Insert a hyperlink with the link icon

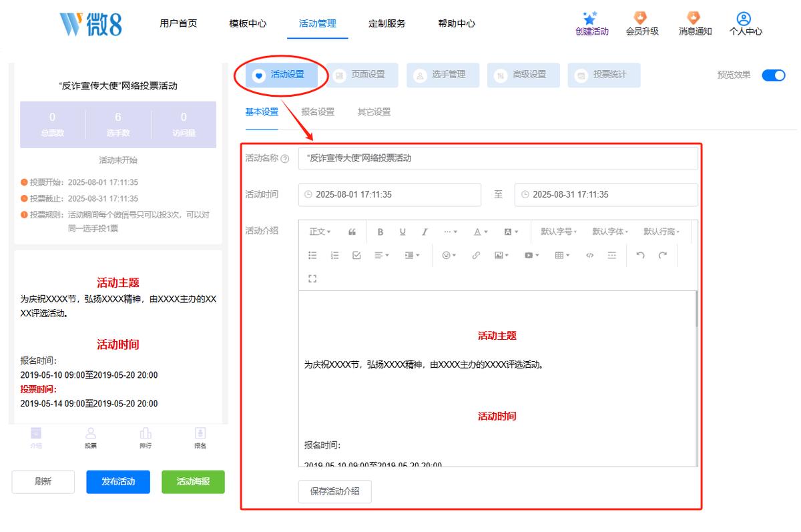click(476, 255)
